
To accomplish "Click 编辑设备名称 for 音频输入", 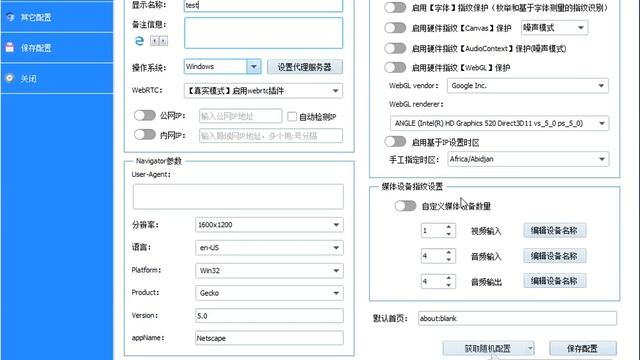I will pyautogui.click(x=555, y=256).
